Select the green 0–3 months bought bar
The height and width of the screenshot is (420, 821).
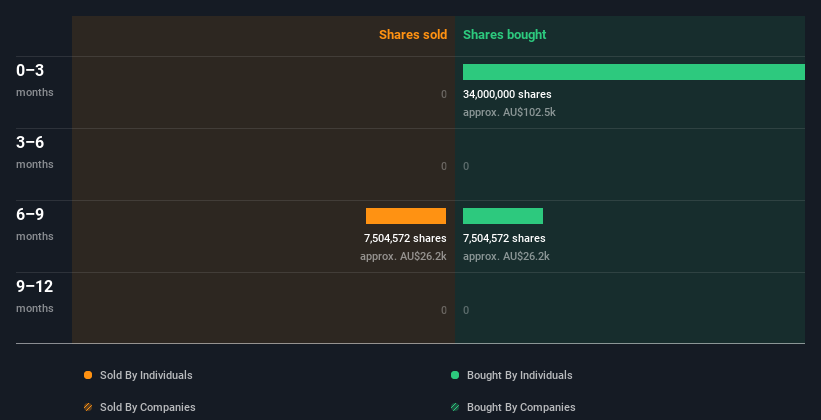(x=634, y=72)
